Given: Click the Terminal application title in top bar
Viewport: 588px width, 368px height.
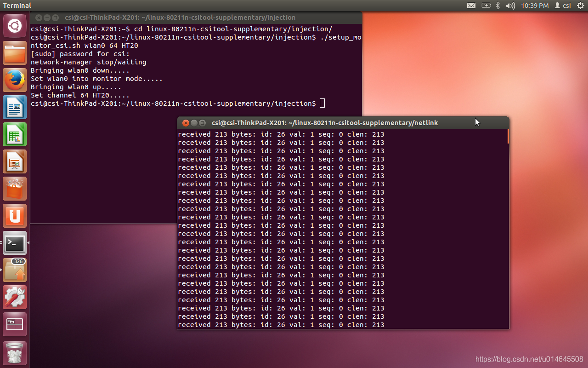Looking at the screenshot, I should coord(17,6).
